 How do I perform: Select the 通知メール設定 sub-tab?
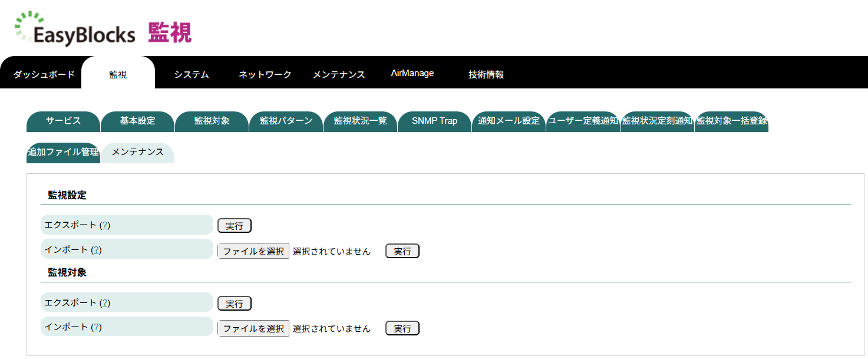(x=509, y=121)
